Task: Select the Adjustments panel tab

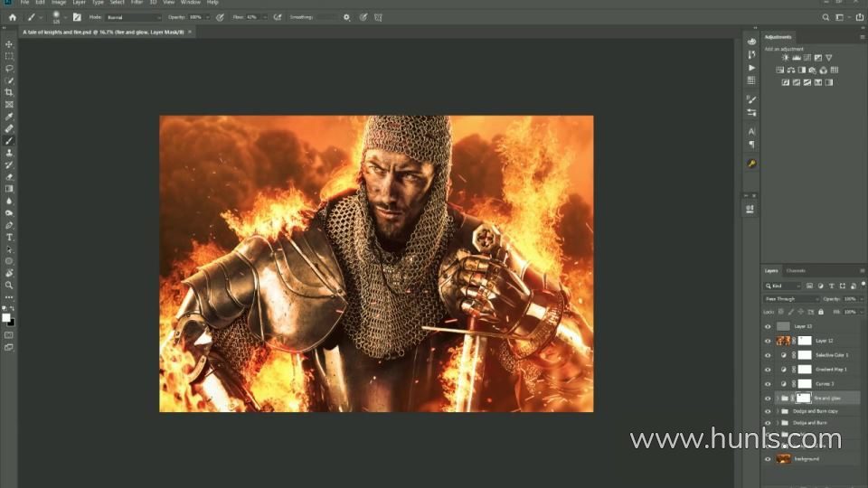Action: tap(778, 37)
